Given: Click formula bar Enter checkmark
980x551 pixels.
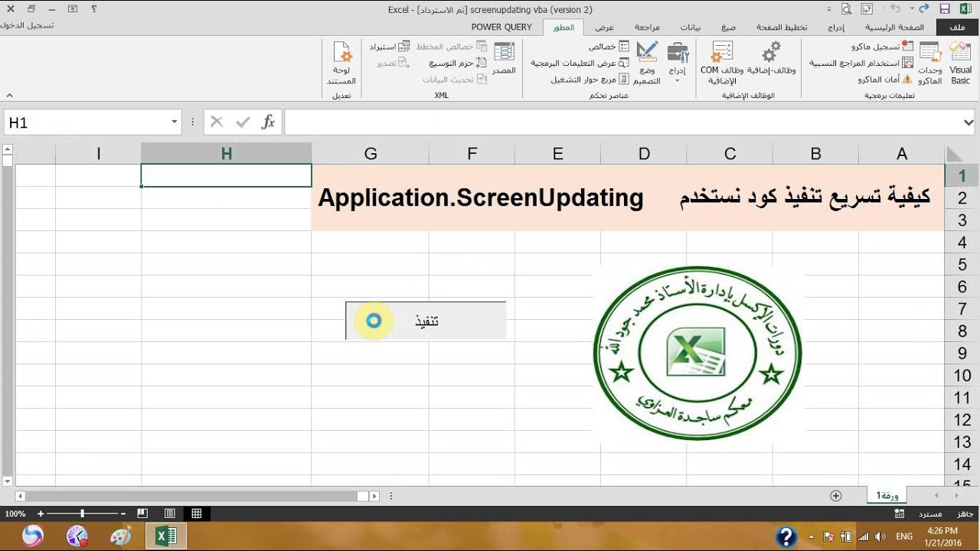Looking at the screenshot, I should (x=243, y=122).
